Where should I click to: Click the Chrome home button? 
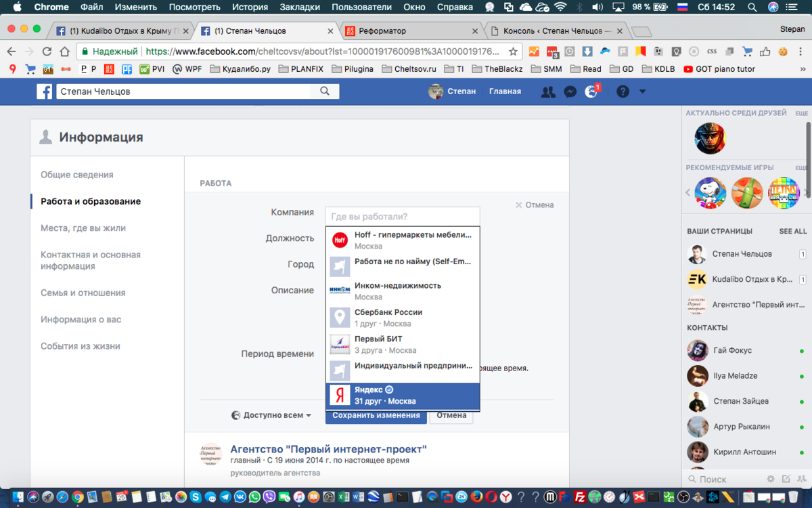pyautogui.click(x=64, y=51)
